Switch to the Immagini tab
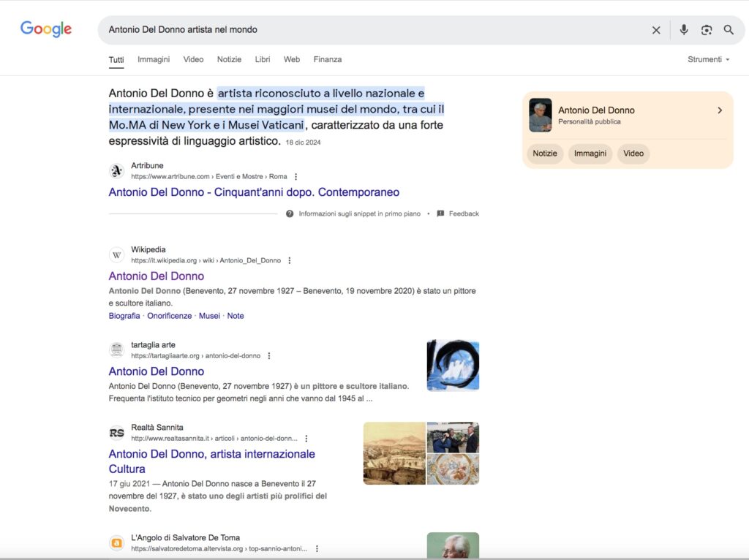This screenshot has height=560, width=749. point(154,60)
